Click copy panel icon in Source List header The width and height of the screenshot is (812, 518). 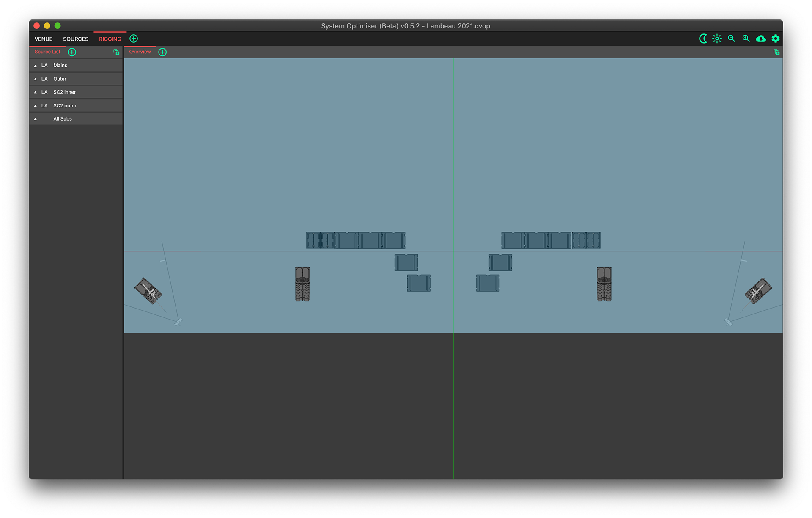point(116,52)
